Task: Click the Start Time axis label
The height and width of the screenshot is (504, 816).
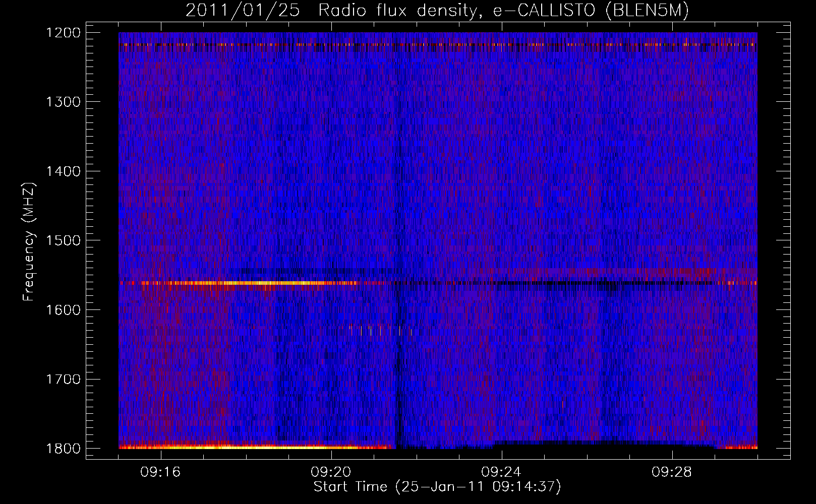Action: pyautogui.click(x=437, y=487)
